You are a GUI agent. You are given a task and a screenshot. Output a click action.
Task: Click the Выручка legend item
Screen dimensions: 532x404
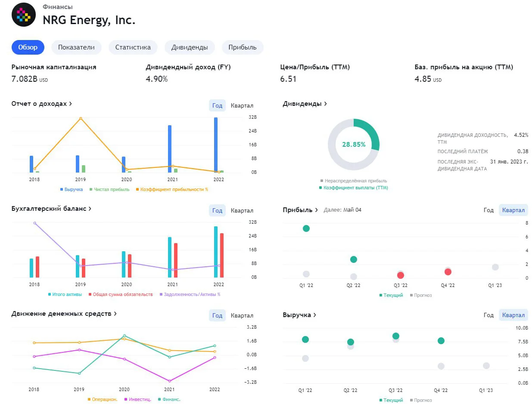pos(72,189)
